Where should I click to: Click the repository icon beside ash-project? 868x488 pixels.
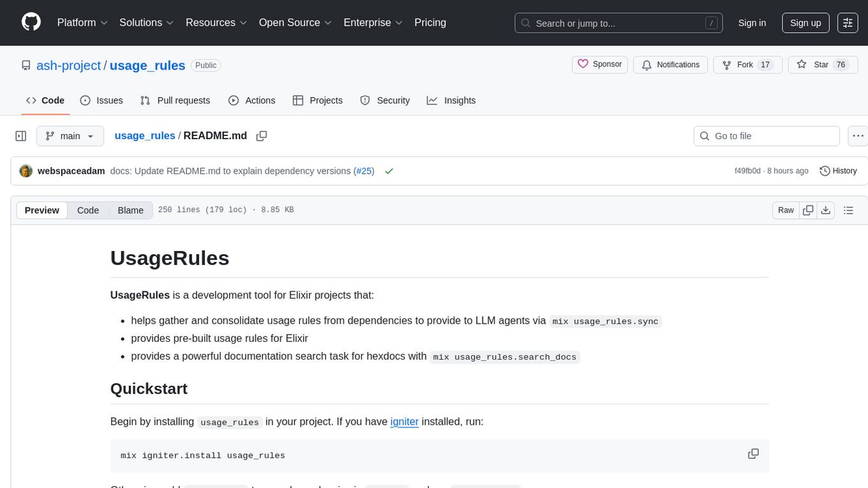(x=26, y=65)
